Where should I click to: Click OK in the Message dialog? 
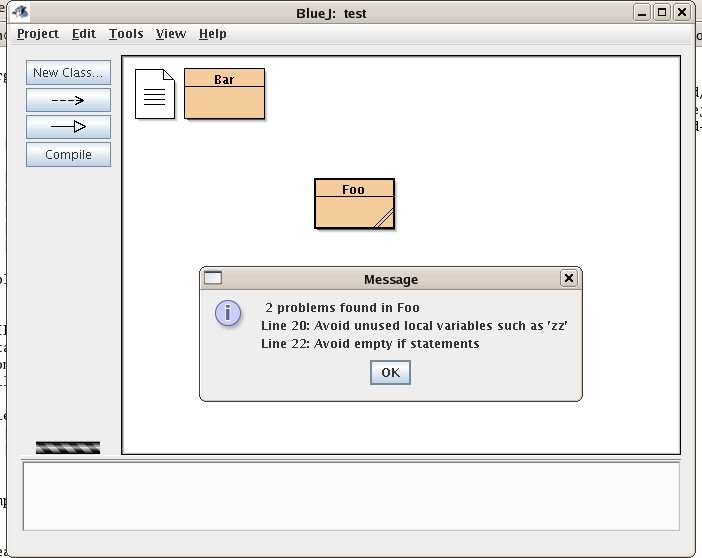tap(390, 373)
